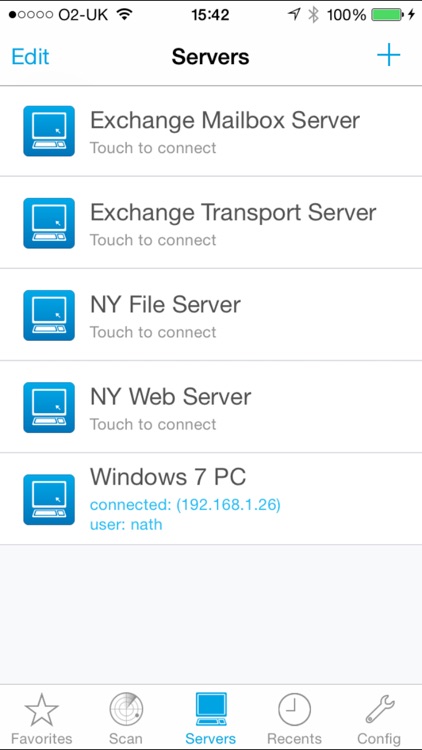Connect to Exchange Mailbox Server name
The image size is (422, 750).
(x=225, y=121)
